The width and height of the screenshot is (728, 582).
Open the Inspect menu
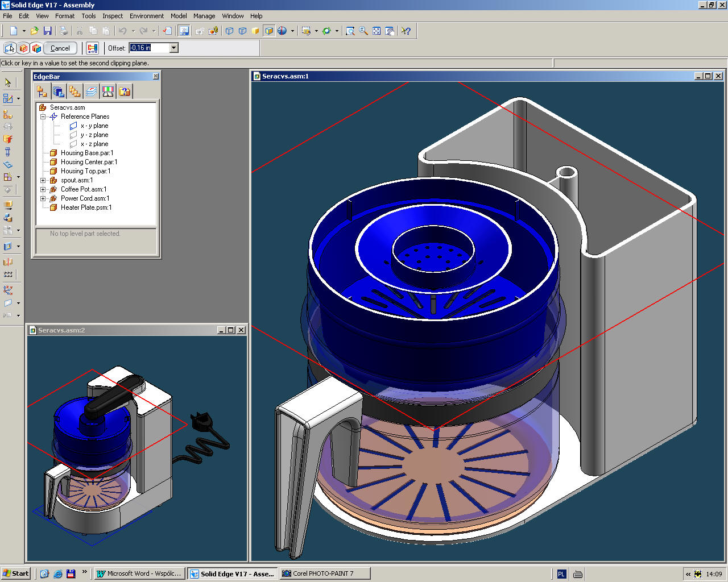(x=113, y=16)
